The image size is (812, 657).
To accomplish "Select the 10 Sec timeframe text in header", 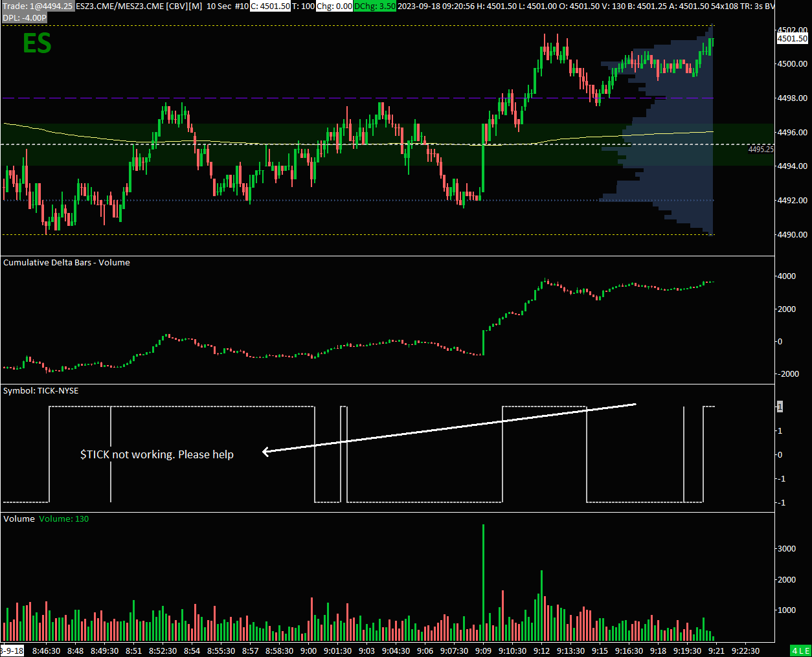I will point(219,6).
